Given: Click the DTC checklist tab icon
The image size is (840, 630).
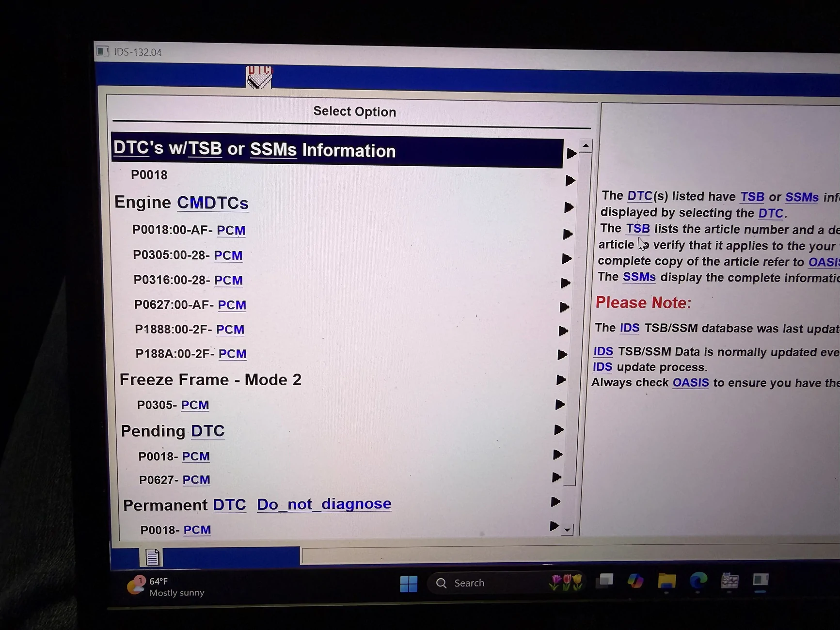Looking at the screenshot, I should click(259, 77).
